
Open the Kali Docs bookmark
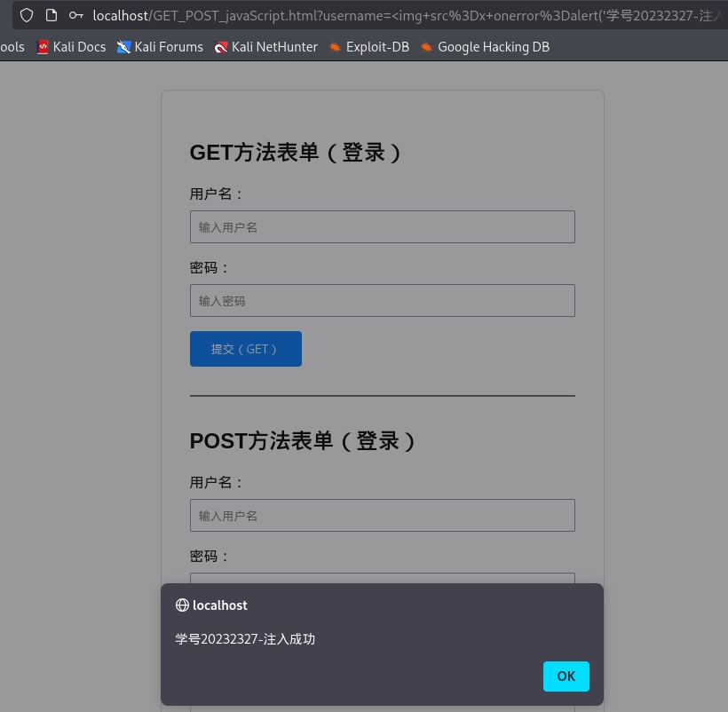72,47
